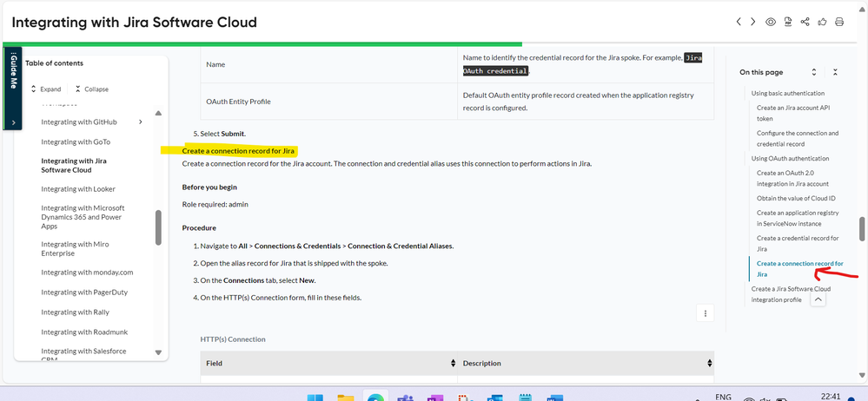This screenshot has height=401, width=868.
Task: Open the three-dot table options menu
Action: point(706,313)
